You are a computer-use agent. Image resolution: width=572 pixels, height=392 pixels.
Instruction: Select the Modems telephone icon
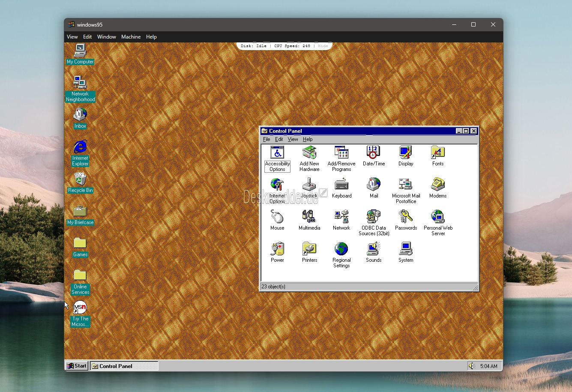tap(438, 185)
